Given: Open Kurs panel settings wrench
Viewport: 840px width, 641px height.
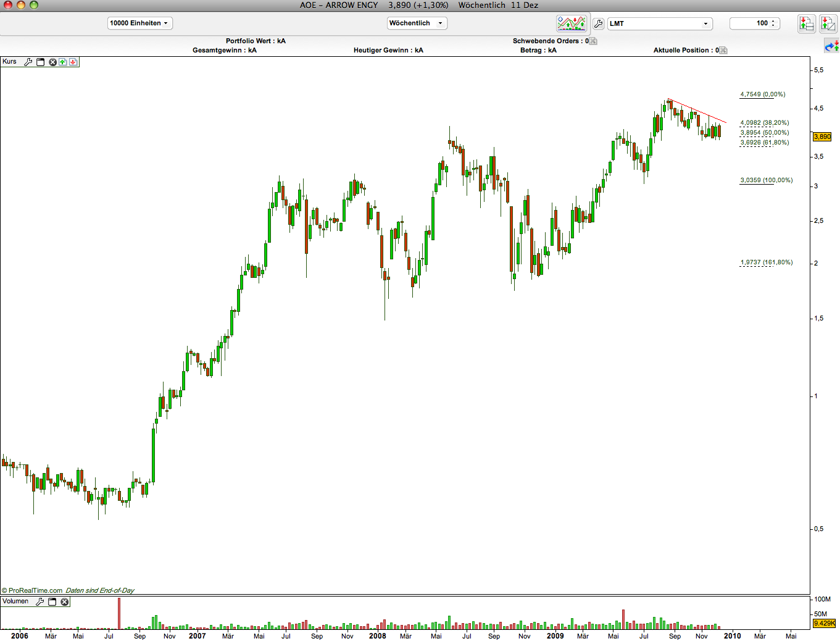Looking at the screenshot, I should click(x=28, y=62).
